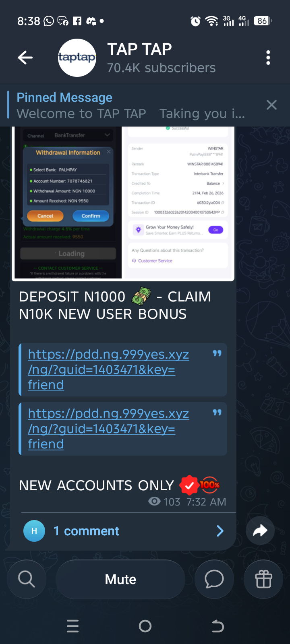The image size is (290, 644).
Task: Open the transaction receipt screenshot image
Action: (x=178, y=202)
